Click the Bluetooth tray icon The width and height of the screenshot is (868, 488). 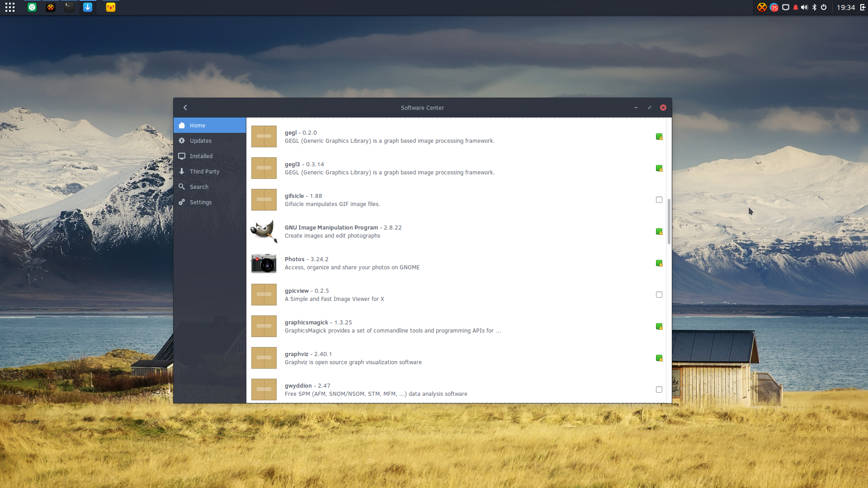click(814, 7)
